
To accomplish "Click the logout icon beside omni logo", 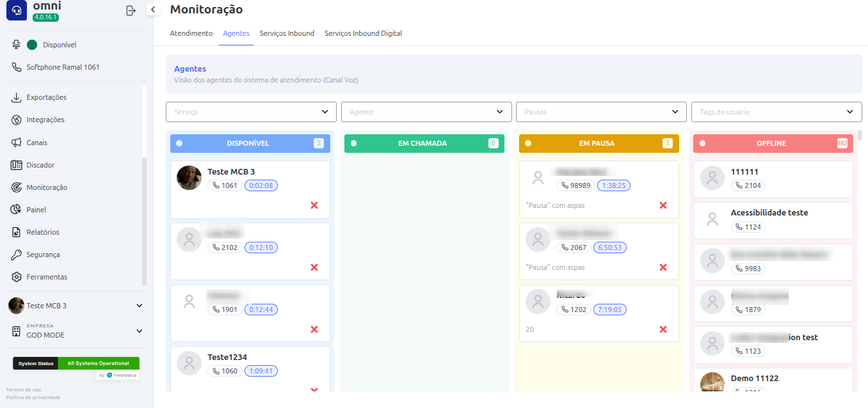I will 131,10.
